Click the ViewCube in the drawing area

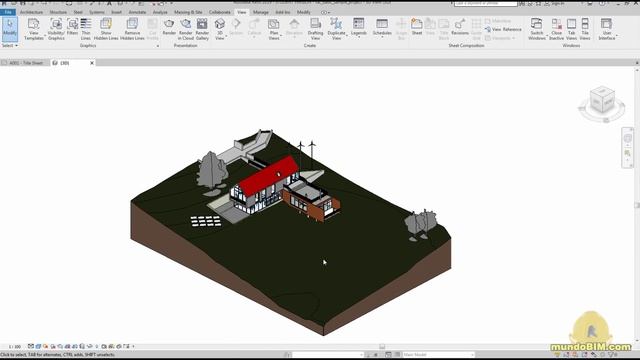pyautogui.click(x=602, y=100)
